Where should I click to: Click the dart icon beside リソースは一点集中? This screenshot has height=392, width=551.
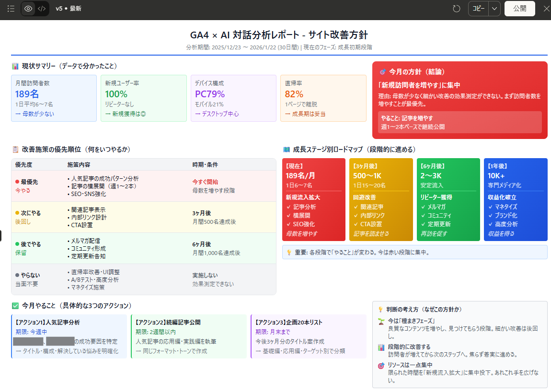click(x=381, y=366)
